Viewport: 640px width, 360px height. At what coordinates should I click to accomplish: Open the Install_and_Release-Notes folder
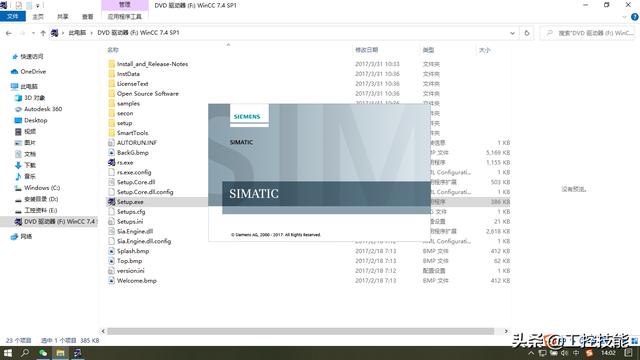(x=152, y=64)
